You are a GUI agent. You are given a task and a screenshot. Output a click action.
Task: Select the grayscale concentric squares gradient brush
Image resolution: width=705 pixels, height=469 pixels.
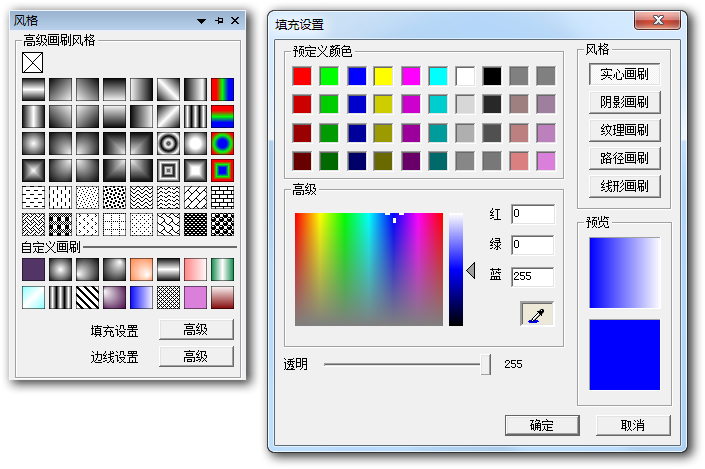point(167,170)
